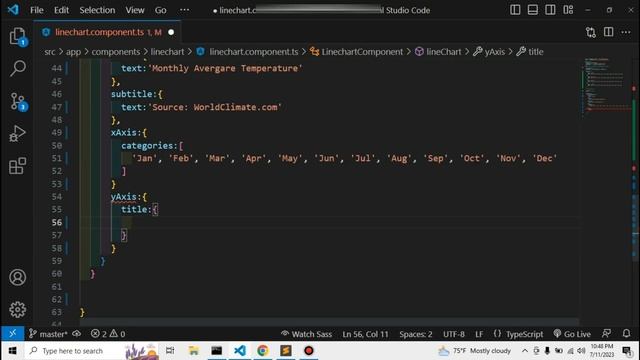
Task: Click the master branch indicator
Action: [x=49, y=334]
